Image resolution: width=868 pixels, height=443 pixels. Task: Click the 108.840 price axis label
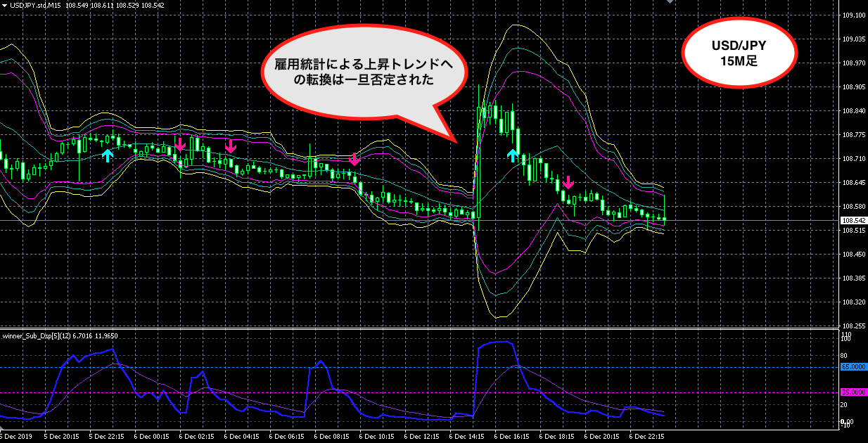853,111
